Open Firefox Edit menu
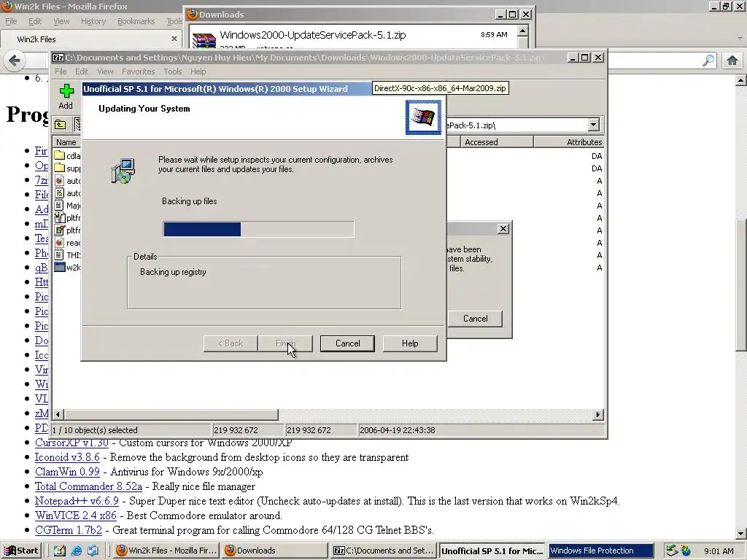The image size is (747, 560). [x=35, y=21]
